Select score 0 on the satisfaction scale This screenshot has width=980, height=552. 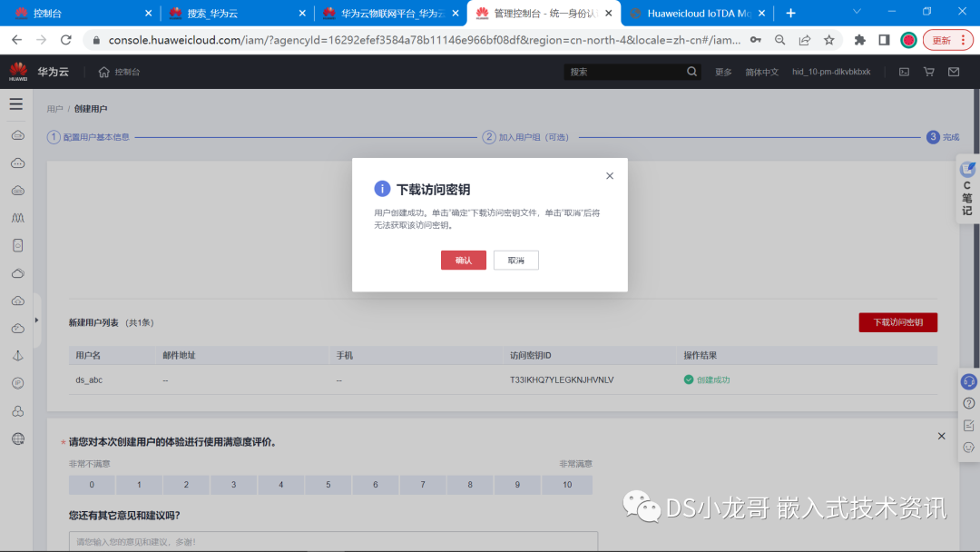click(91, 485)
